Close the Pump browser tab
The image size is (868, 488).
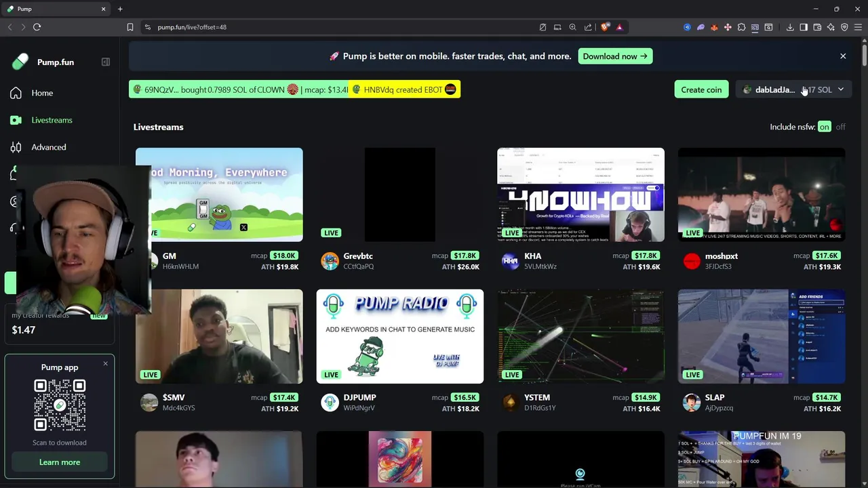tap(104, 9)
